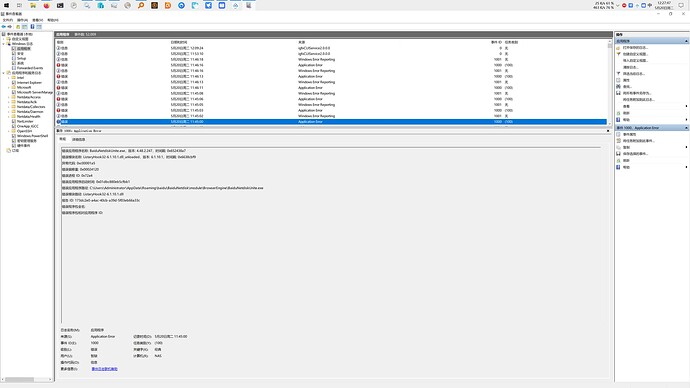
Task: Collapse the Event 1000 Application Error actions section
Action: [686, 128]
